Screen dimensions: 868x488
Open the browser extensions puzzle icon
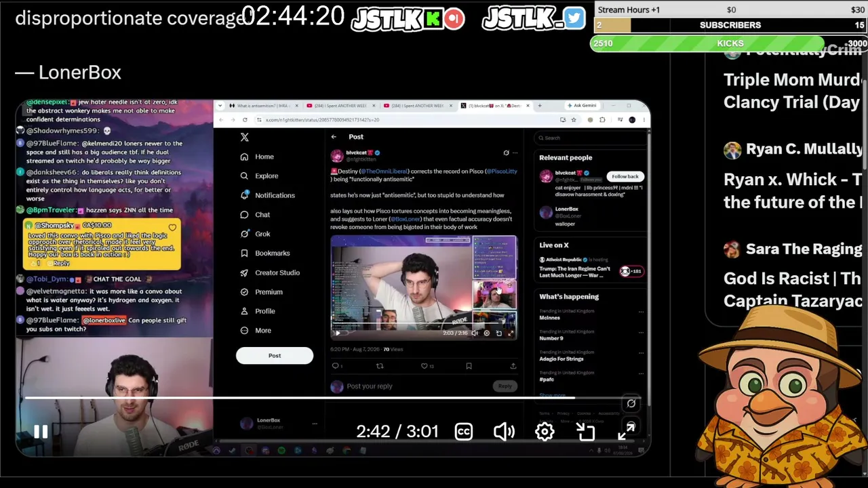(602, 120)
